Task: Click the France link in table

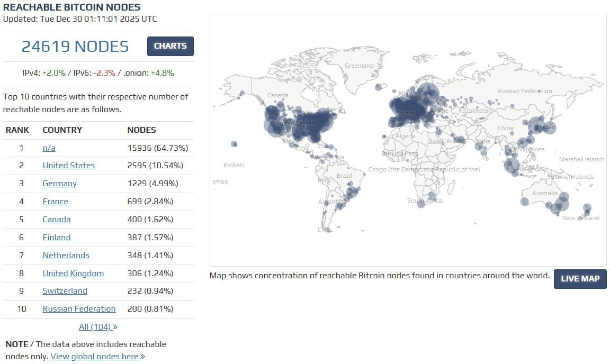Action: [55, 202]
